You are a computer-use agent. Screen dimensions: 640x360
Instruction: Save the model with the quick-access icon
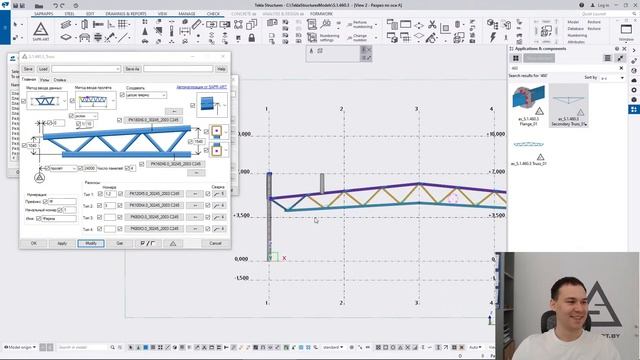16,6
